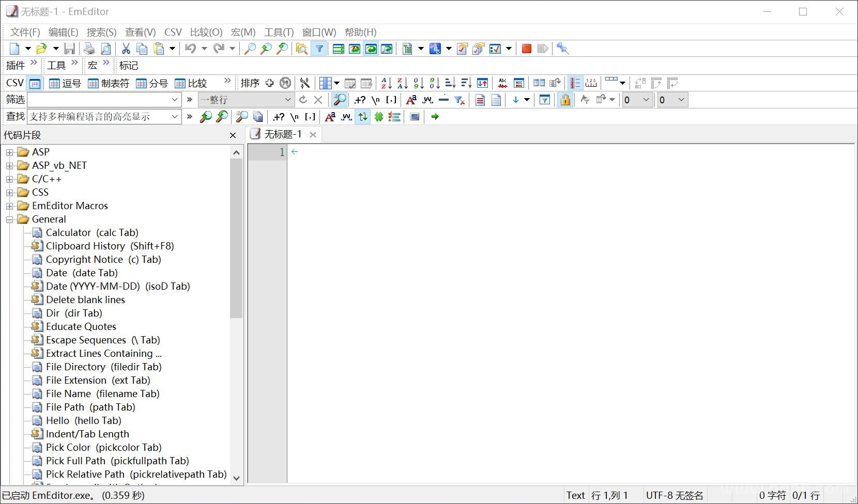Screen dimensions: 858x504
Task: Click the Cut scissors icon
Action: click(x=126, y=49)
